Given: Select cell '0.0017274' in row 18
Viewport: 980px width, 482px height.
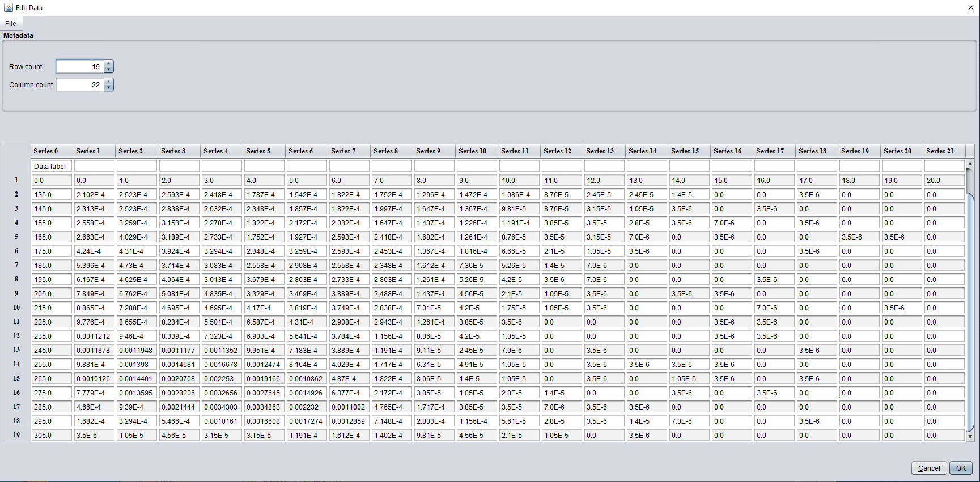Looking at the screenshot, I should pos(307,421).
